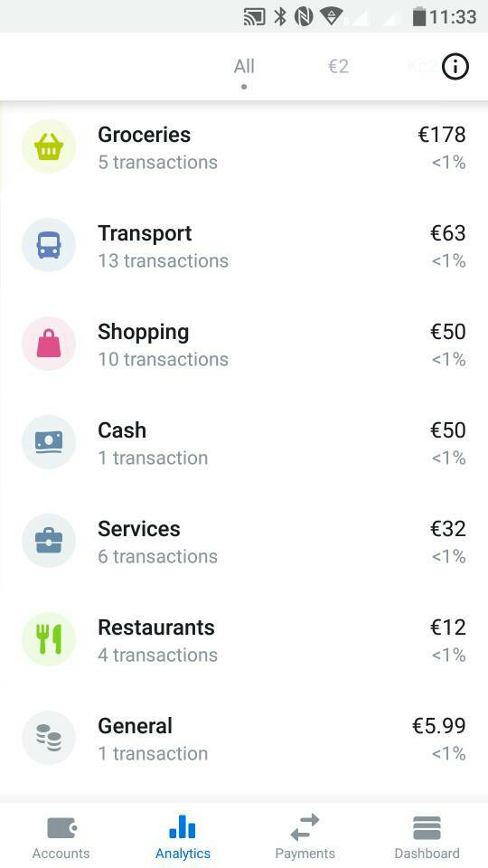Image resolution: width=488 pixels, height=868 pixels.
Task: Tap the General coins icon
Action: [49, 738]
